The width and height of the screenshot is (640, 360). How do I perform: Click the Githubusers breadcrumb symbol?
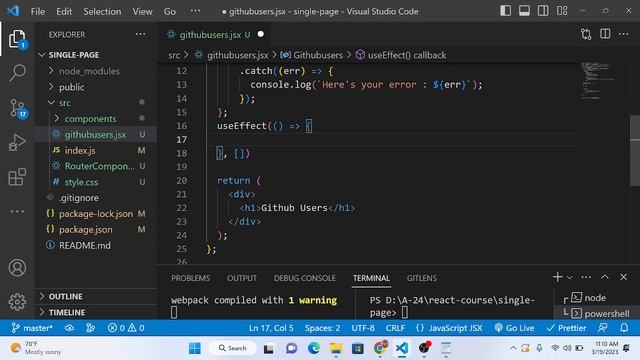(312, 55)
